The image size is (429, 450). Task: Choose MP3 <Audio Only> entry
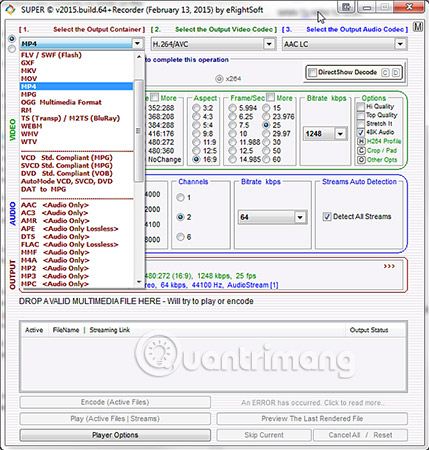[76, 276]
